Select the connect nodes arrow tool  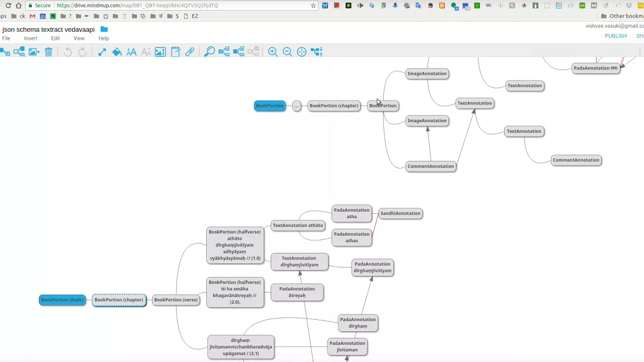coord(102,52)
